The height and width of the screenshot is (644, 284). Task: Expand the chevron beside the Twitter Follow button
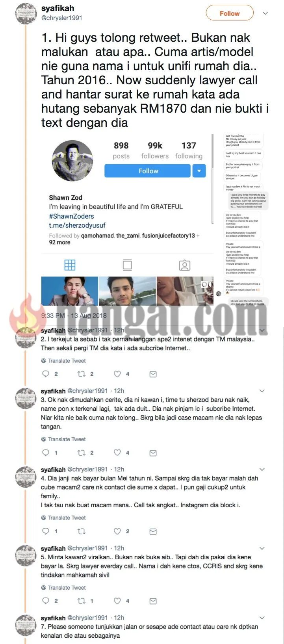tap(265, 13)
